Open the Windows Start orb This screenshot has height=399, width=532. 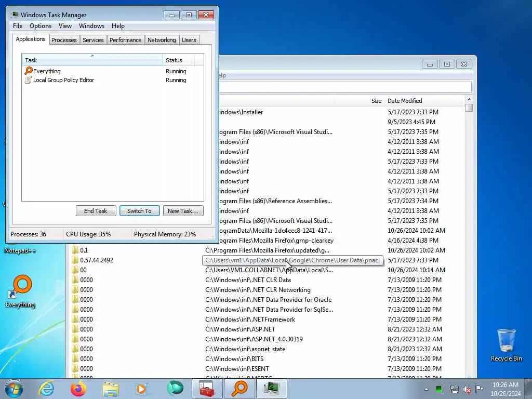pos(14,389)
